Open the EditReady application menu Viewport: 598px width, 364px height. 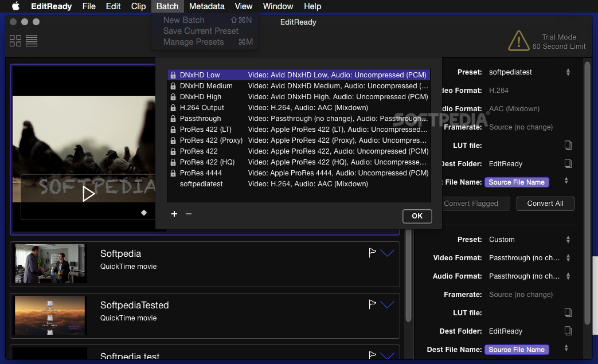pyautogui.click(x=52, y=6)
